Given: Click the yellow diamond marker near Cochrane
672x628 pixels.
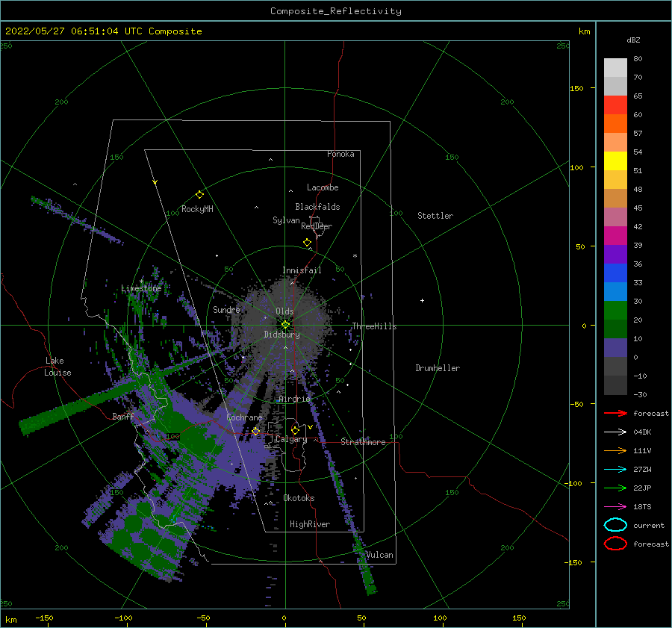Looking at the screenshot, I should 256,431.
